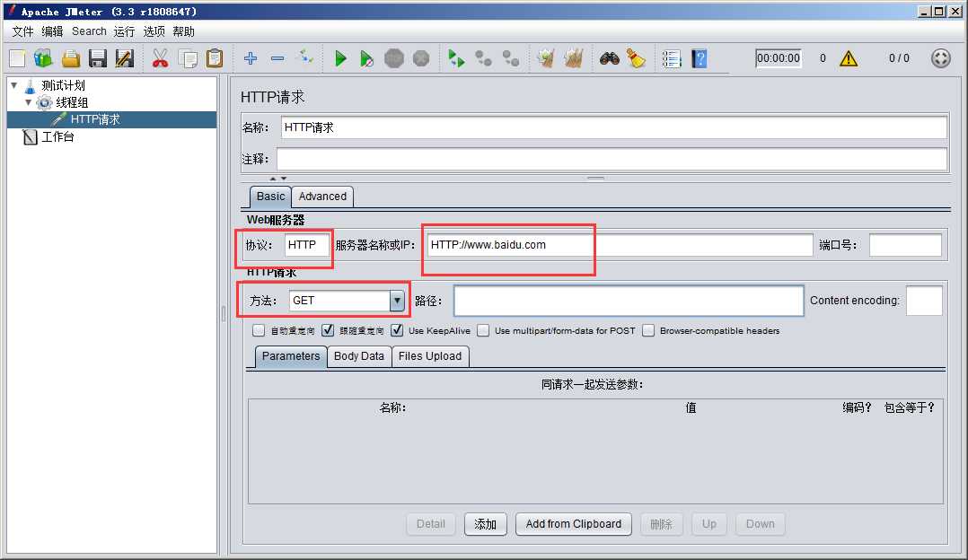Switch to the Advanced tab
This screenshot has height=560, width=968.
tap(322, 197)
